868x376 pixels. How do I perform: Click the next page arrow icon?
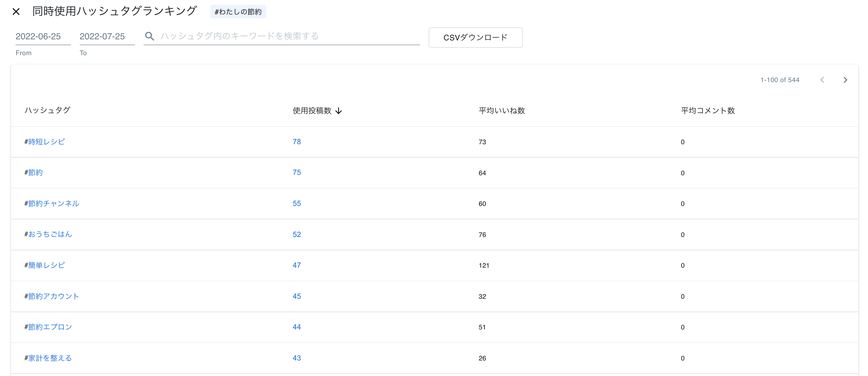tap(845, 80)
